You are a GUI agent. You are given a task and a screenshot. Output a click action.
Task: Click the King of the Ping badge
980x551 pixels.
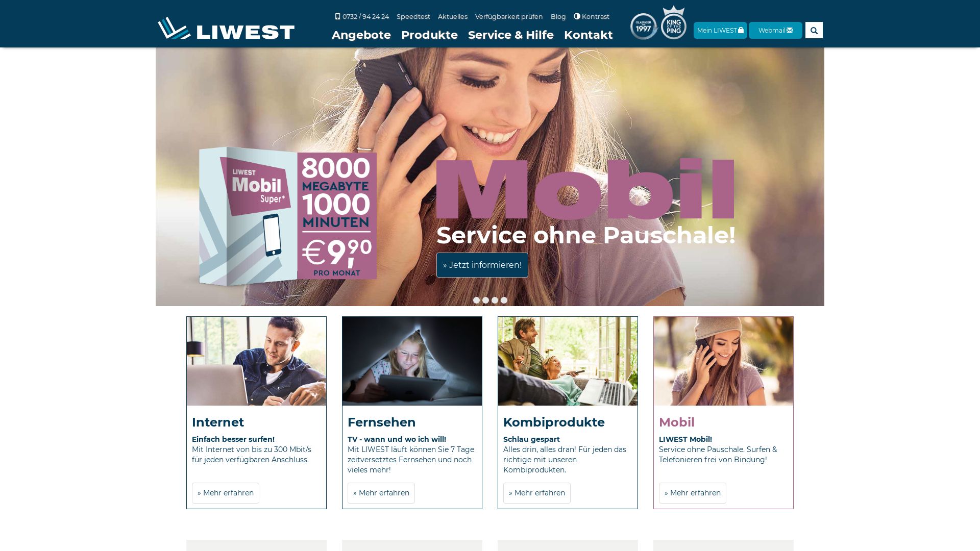[x=674, y=23]
